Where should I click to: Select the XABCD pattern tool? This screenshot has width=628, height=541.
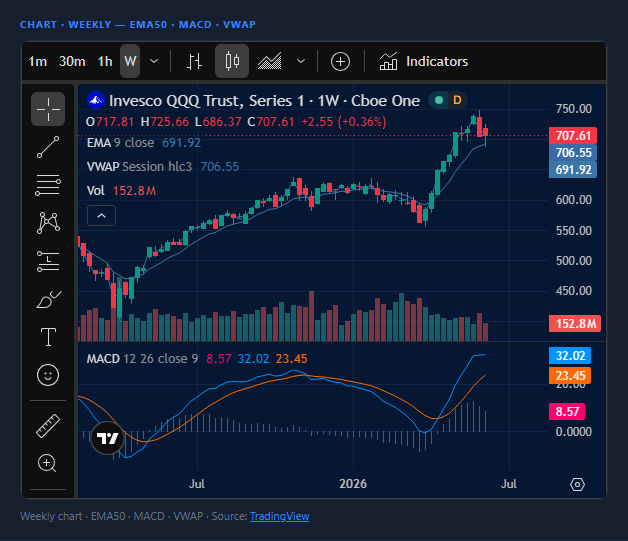point(48,223)
